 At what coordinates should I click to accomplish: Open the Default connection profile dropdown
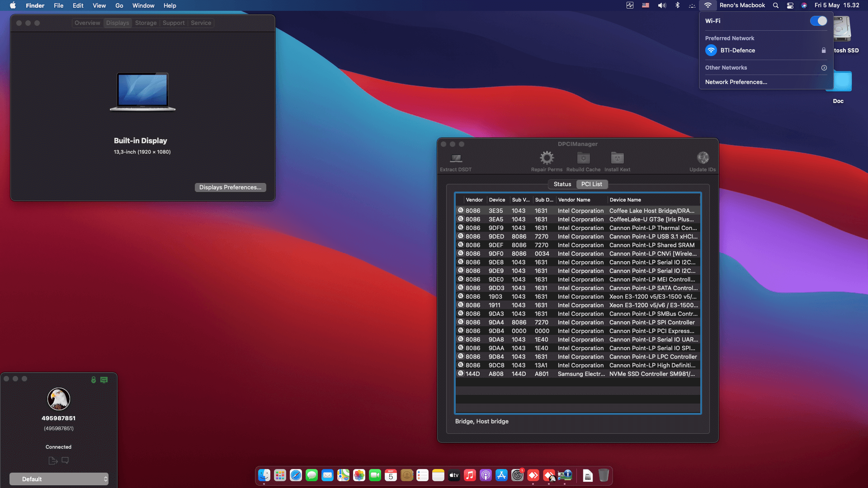pos(59,479)
